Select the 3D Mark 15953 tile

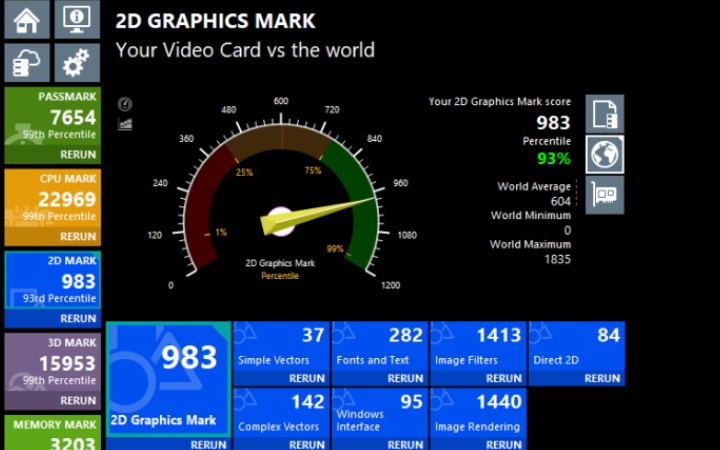point(53,363)
